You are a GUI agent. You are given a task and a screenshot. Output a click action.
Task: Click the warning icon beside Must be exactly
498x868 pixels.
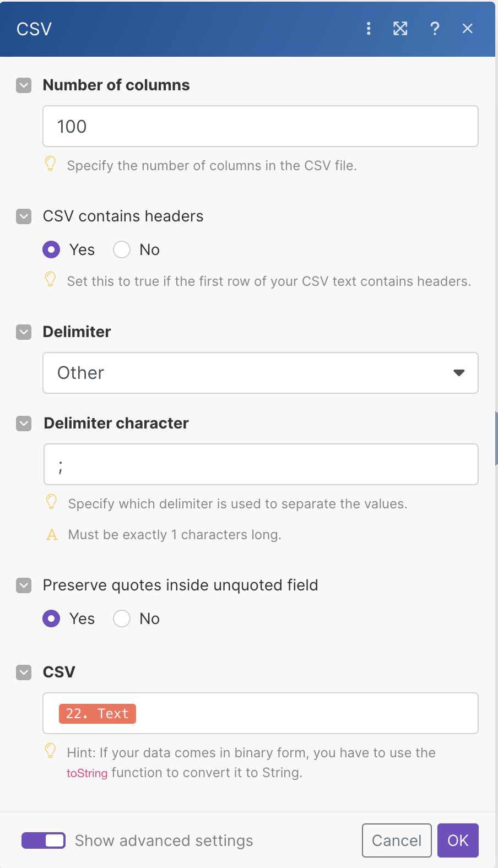point(52,535)
